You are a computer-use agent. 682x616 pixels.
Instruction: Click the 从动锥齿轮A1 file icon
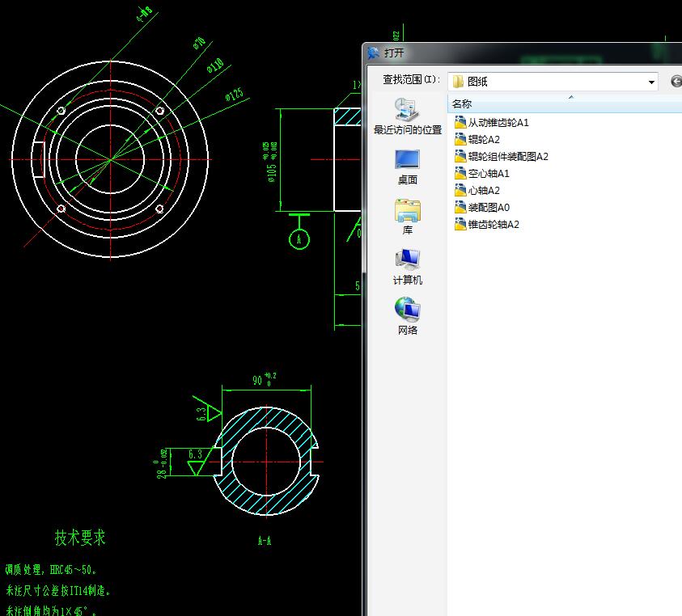click(x=460, y=122)
